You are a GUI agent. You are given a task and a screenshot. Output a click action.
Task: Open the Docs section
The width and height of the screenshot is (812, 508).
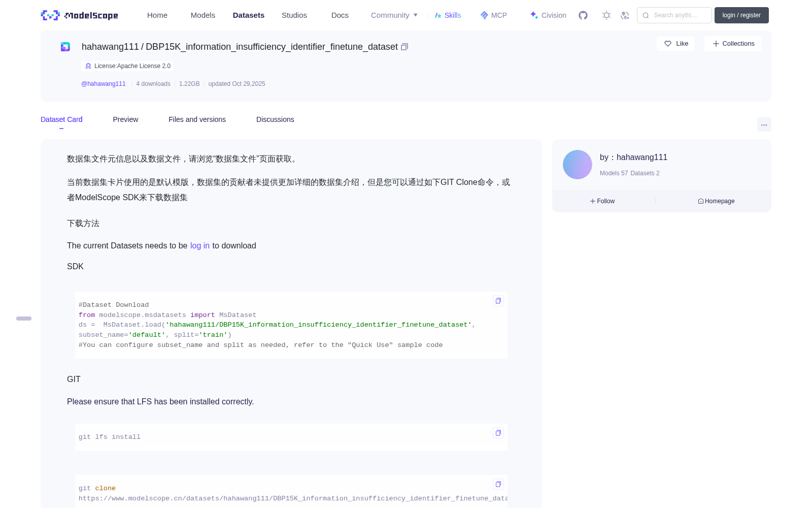[340, 15]
